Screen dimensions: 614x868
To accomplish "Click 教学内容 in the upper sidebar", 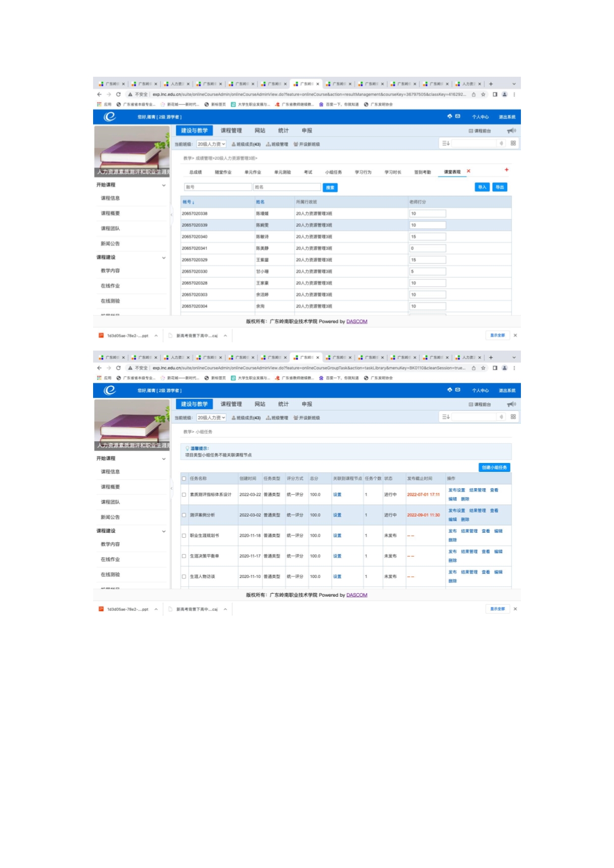I will pos(110,271).
